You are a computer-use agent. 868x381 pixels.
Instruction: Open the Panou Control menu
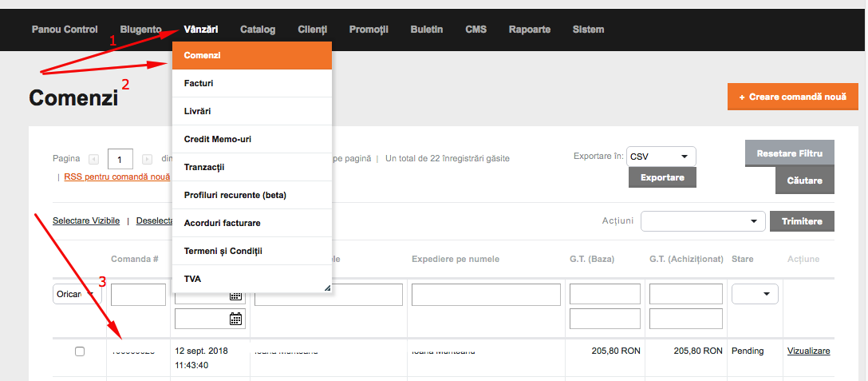[x=65, y=30]
